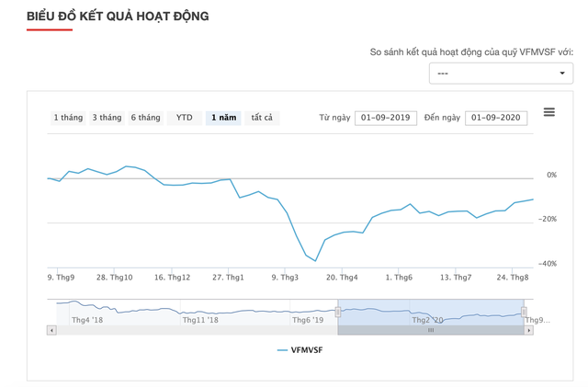Image resolution: width=588 pixels, height=387 pixels.
Task: Click the blue navigator selected range
Action: [431, 311]
